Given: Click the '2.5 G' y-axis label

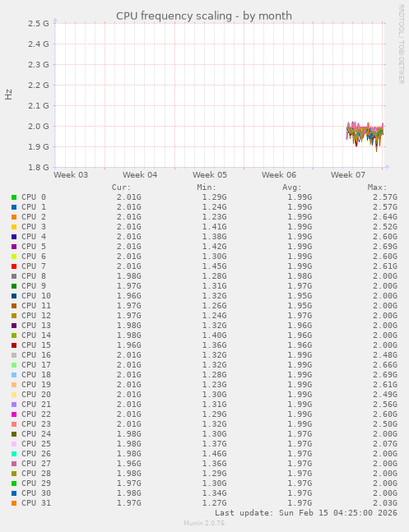Looking at the screenshot, I should 39,23.
